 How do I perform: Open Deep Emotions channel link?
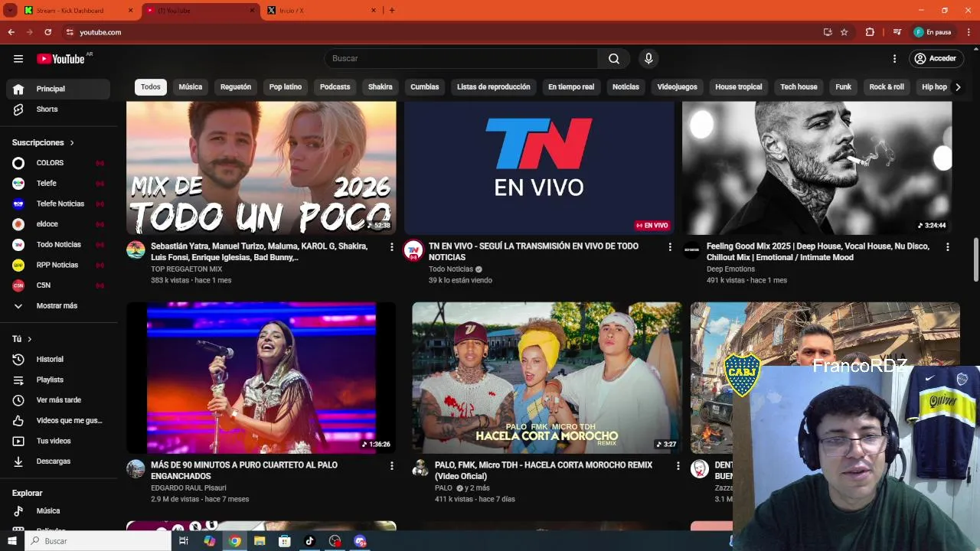pyautogui.click(x=730, y=269)
